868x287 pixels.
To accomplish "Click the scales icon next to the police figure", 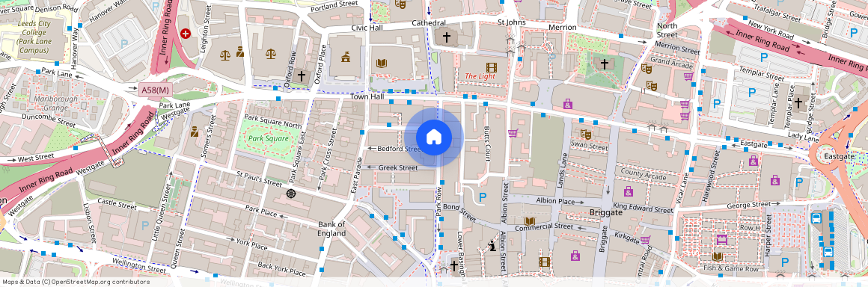I will coord(224,55).
